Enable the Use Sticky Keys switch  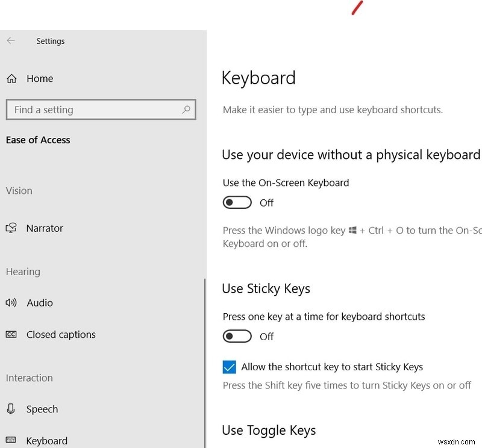pyautogui.click(x=237, y=336)
